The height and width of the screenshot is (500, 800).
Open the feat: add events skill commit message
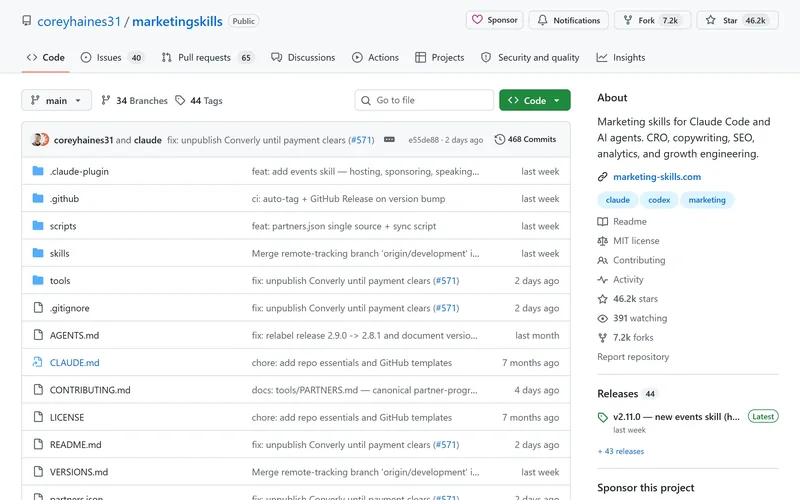point(365,171)
